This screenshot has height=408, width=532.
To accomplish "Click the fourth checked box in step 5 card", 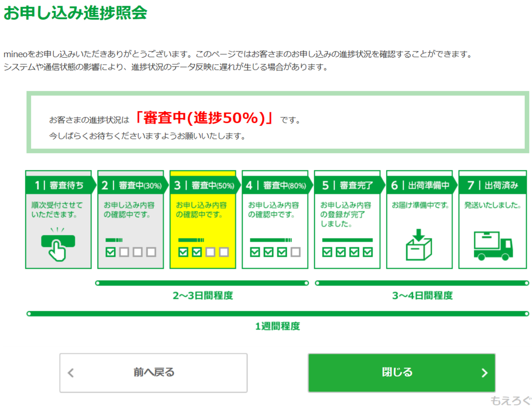I will pos(368,252).
